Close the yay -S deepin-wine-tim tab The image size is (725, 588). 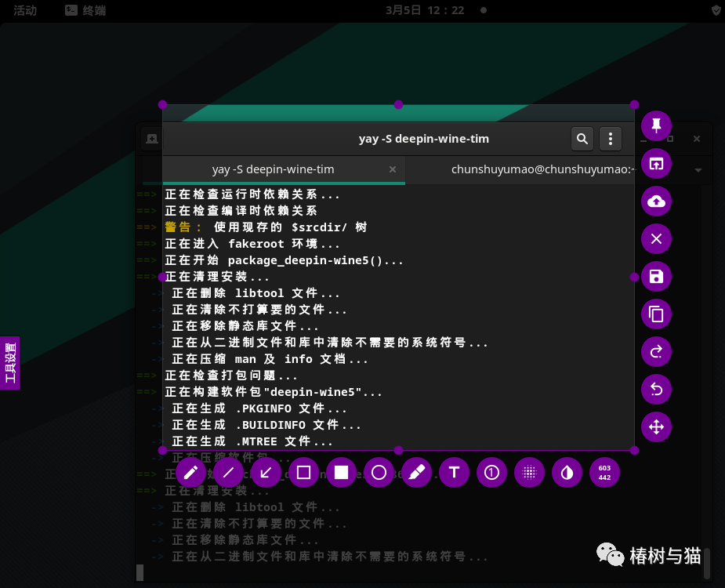[x=393, y=169]
